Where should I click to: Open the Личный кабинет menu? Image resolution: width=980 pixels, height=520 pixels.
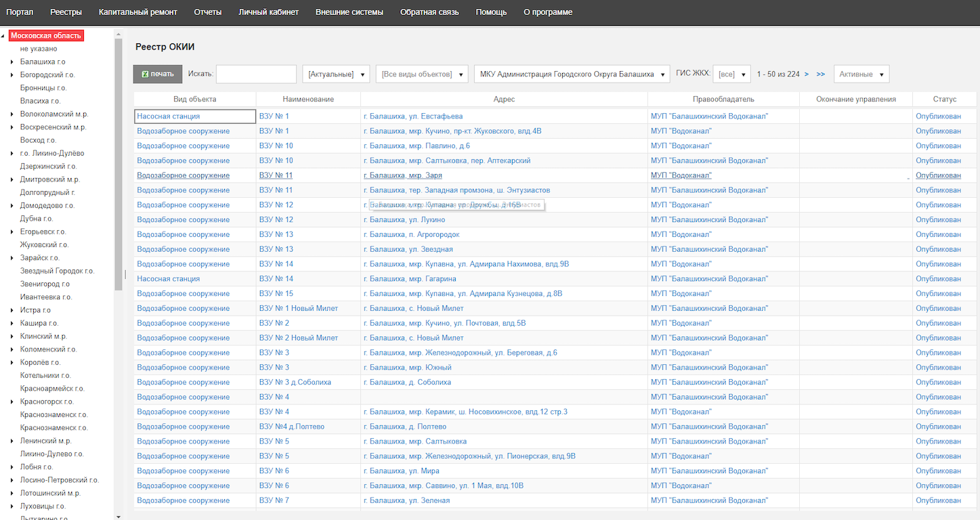click(268, 12)
